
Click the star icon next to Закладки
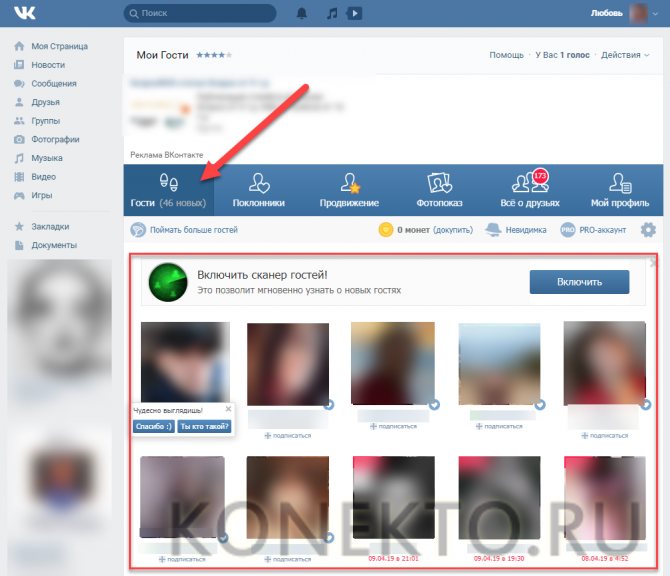click(19, 226)
